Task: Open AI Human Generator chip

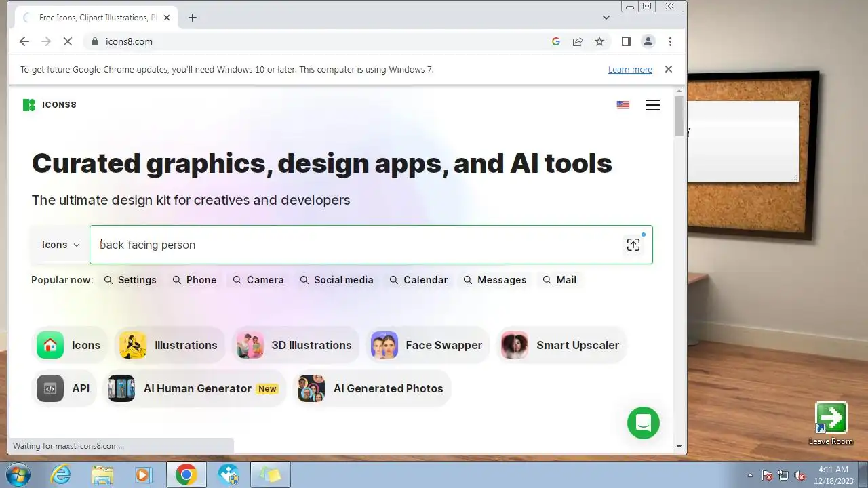Action: point(194,388)
